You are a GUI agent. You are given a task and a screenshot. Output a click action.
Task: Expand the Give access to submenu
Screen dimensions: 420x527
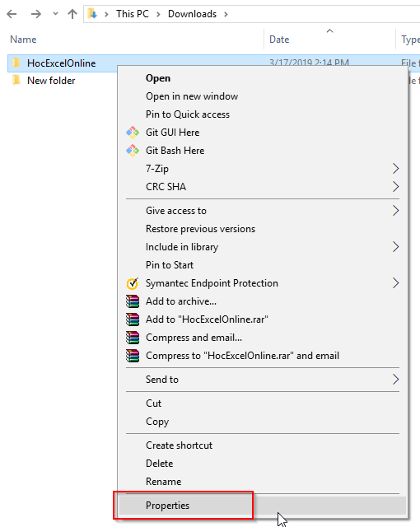(x=262, y=211)
